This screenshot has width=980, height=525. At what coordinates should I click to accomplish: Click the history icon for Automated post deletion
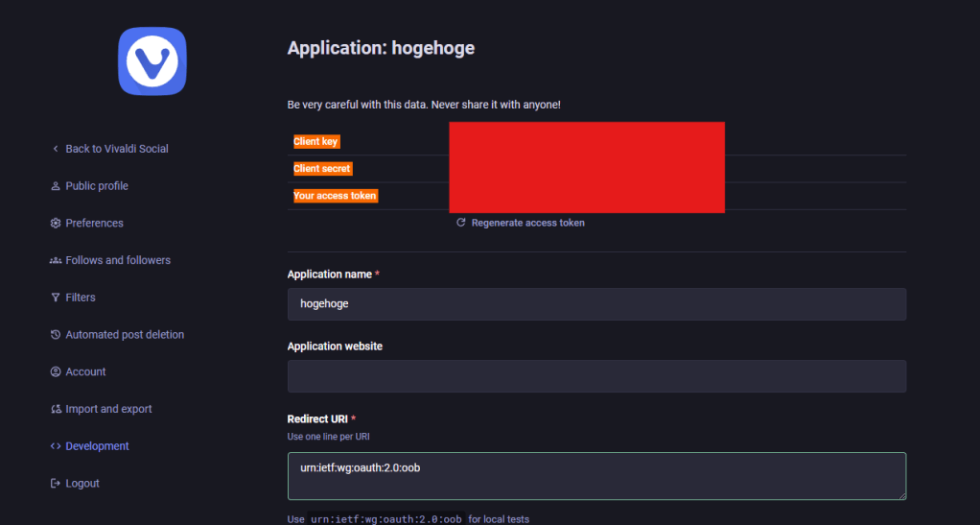tap(56, 335)
